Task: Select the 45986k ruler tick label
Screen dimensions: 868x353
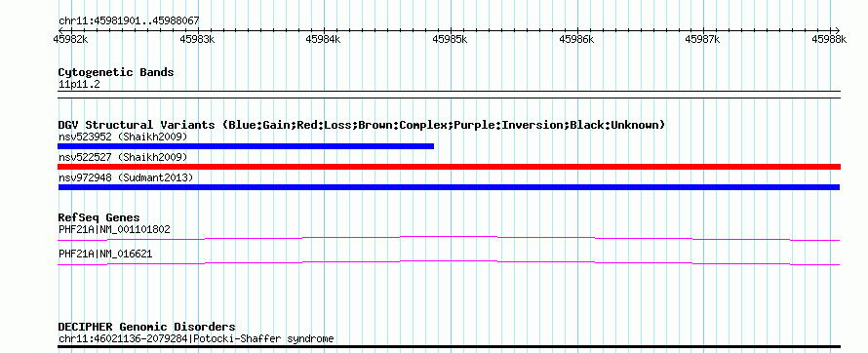Action: point(575,39)
